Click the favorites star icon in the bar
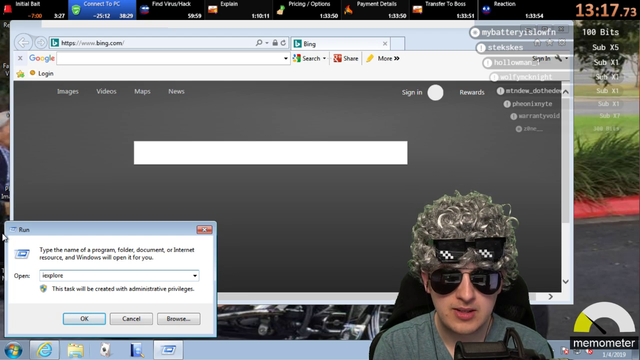640x360 pixels. (20, 74)
